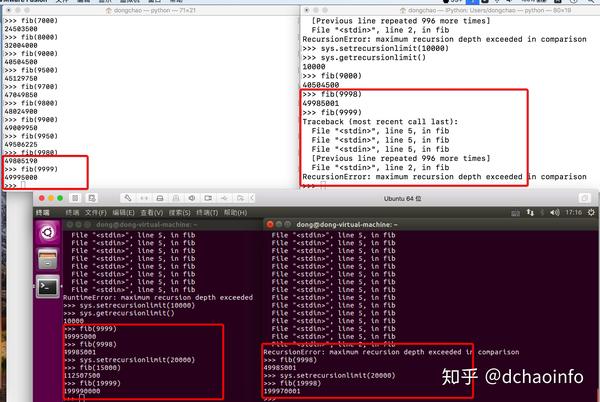Open the Ubuntu system gear menu

(x=591, y=212)
